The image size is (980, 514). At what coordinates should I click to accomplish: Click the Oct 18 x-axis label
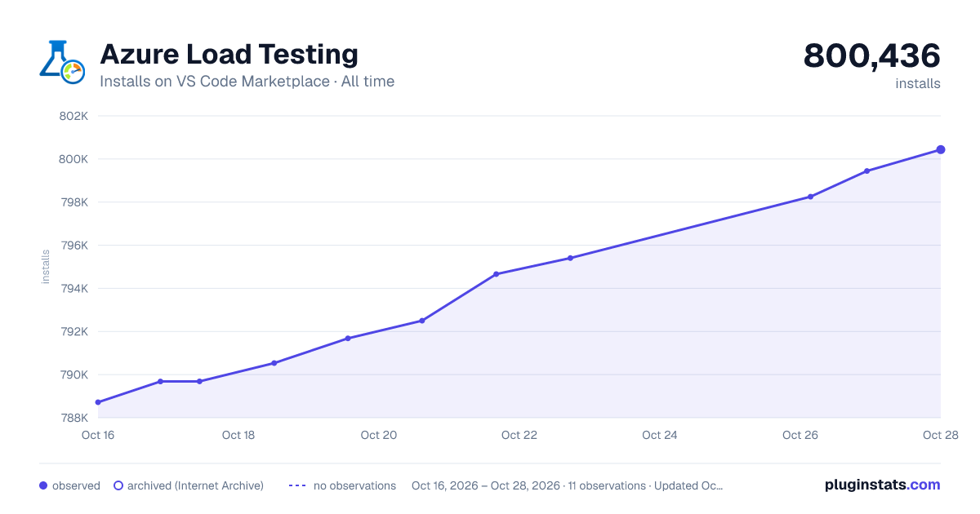(238, 435)
